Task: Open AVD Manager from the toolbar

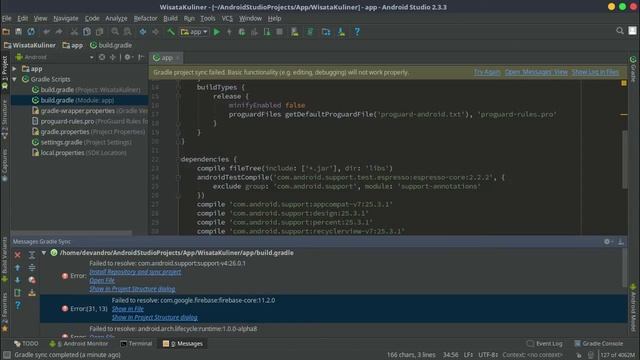Action: [x=295, y=32]
